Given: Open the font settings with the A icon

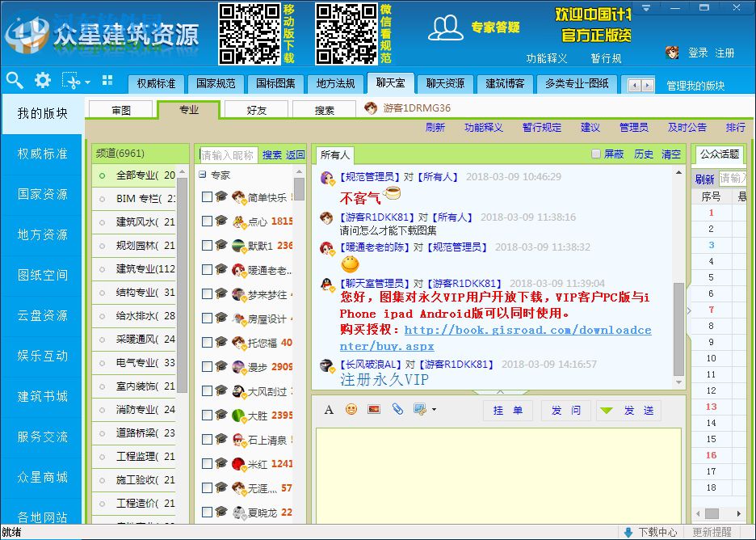Looking at the screenshot, I should tap(329, 411).
